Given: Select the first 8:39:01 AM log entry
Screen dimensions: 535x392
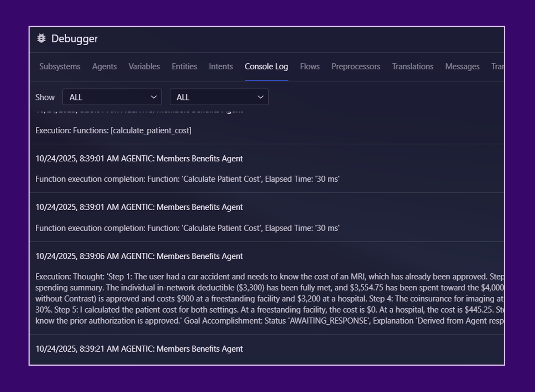Looking at the screenshot, I should tap(139, 159).
